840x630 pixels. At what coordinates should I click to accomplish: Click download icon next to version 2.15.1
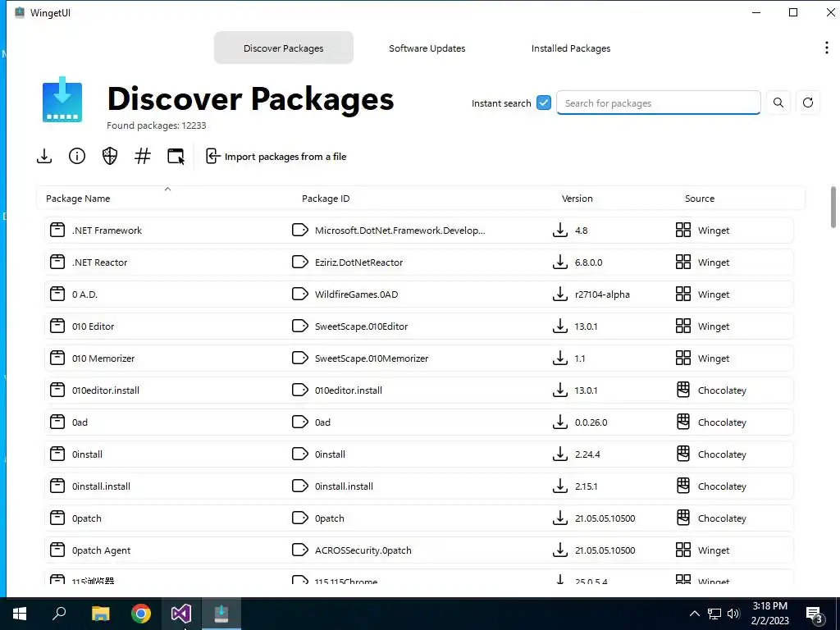[x=559, y=486]
